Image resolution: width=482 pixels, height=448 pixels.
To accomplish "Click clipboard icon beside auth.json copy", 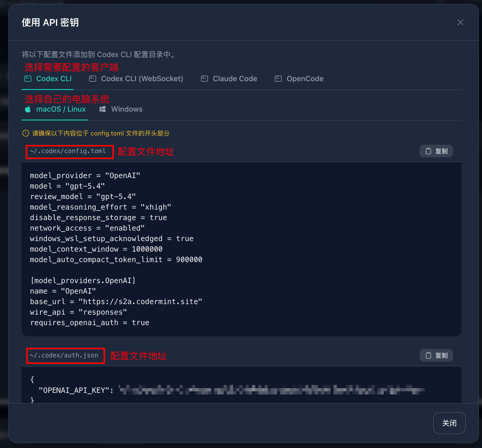I will tap(428, 355).
